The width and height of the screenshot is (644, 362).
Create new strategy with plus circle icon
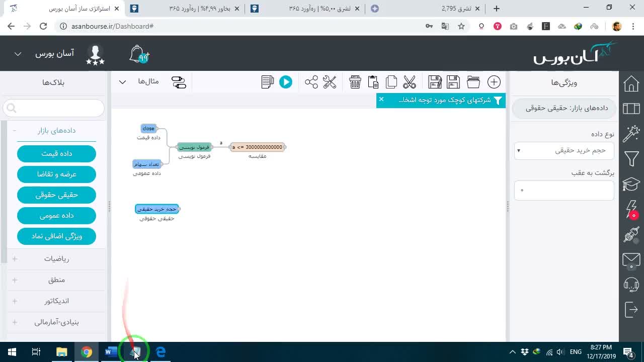[494, 82]
